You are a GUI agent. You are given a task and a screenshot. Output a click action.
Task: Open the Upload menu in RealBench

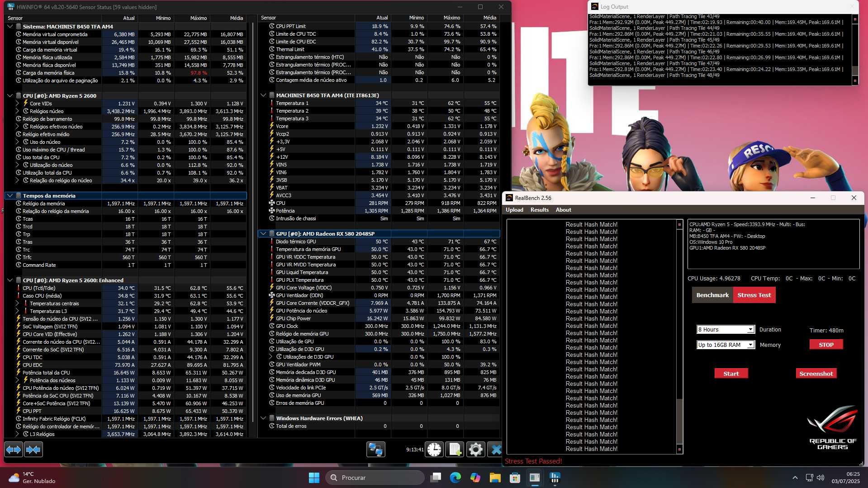click(x=514, y=210)
